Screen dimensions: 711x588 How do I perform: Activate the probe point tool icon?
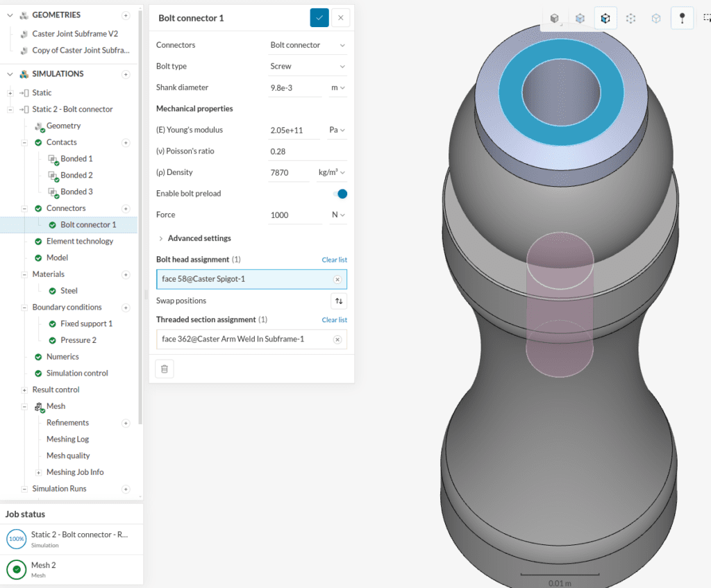pyautogui.click(x=681, y=18)
